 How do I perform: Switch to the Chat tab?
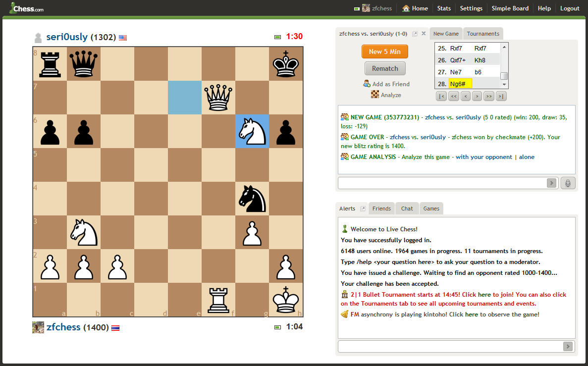[407, 209]
